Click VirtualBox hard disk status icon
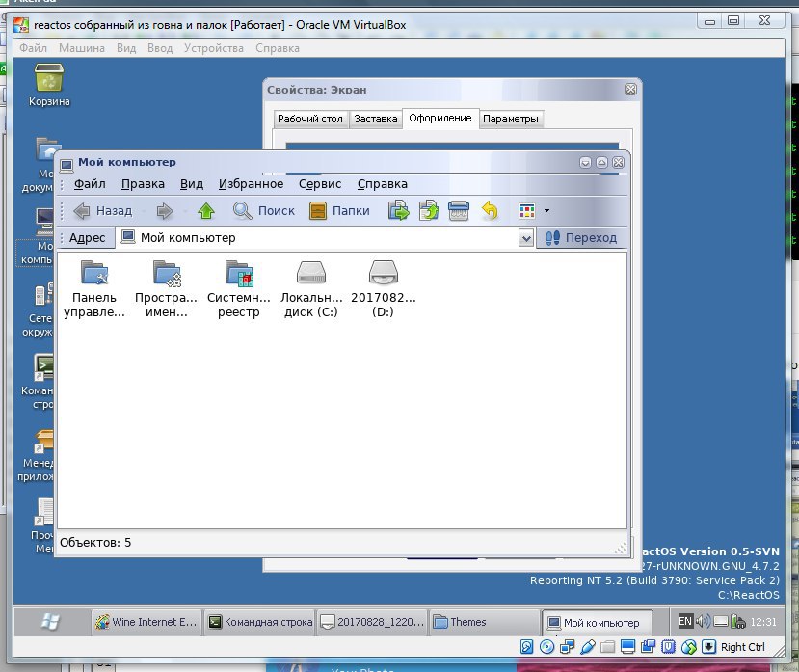Image resolution: width=799 pixels, height=672 pixels. click(526, 647)
